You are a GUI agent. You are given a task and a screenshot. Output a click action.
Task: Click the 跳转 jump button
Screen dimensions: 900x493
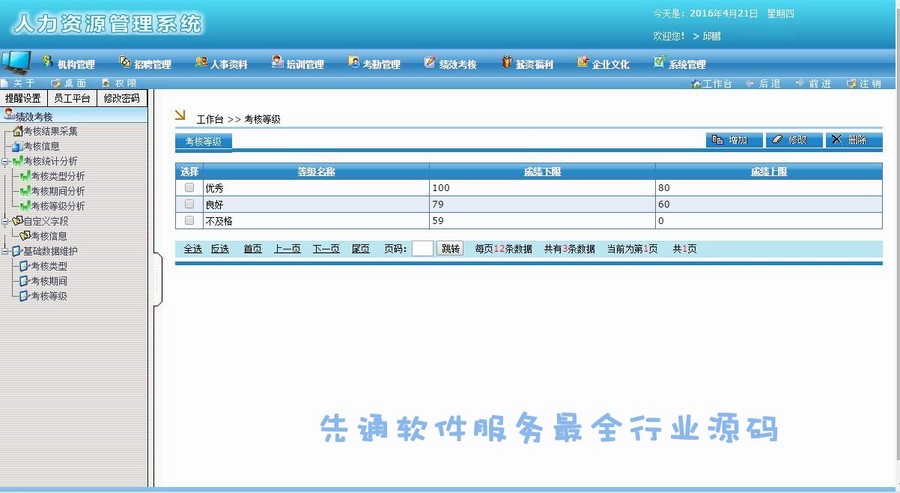(451, 249)
